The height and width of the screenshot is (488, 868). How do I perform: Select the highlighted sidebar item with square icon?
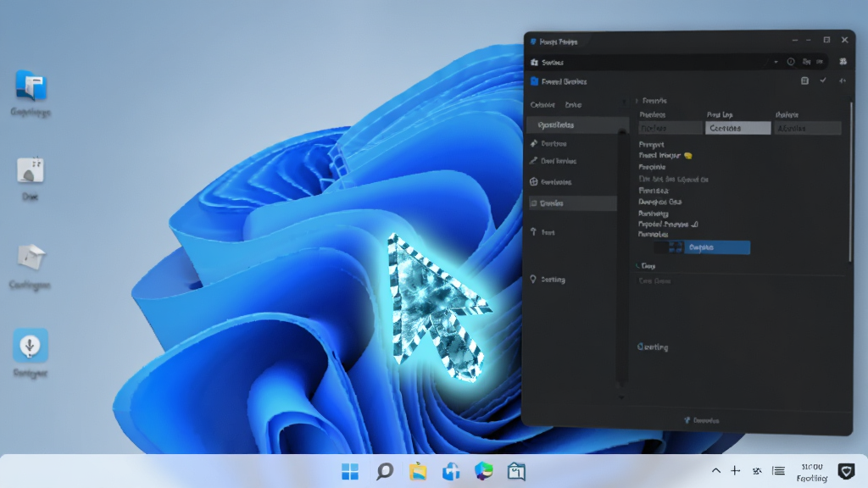tap(573, 203)
